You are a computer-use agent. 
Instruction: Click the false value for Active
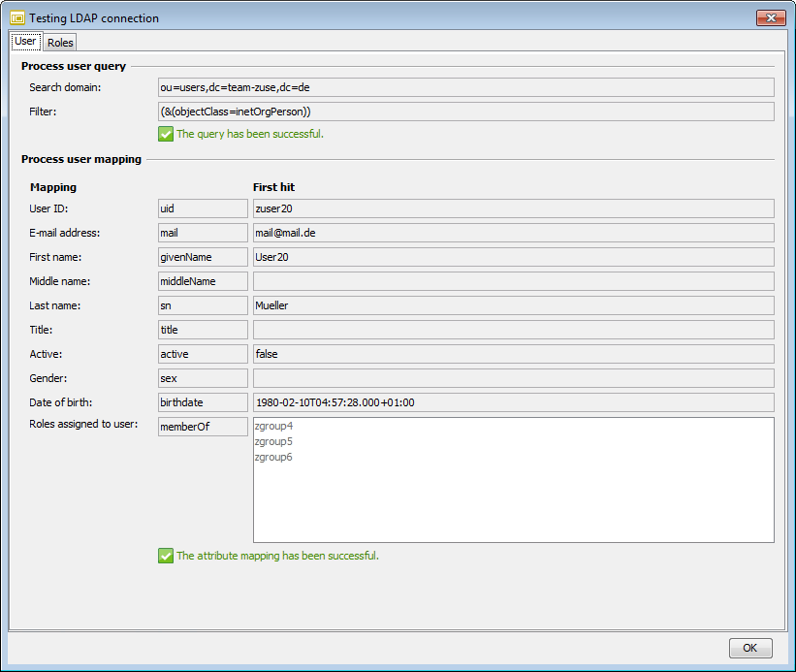click(x=514, y=353)
